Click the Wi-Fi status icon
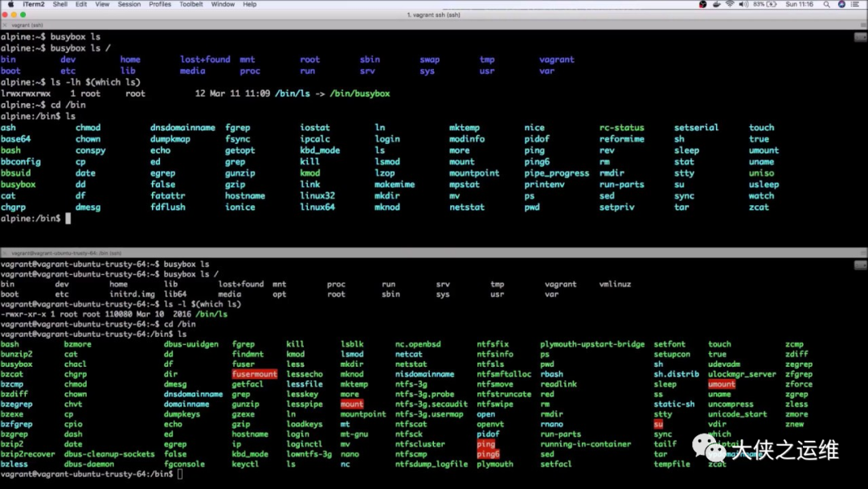The image size is (868, 489). pyautogui.click(x=730, y=4)
